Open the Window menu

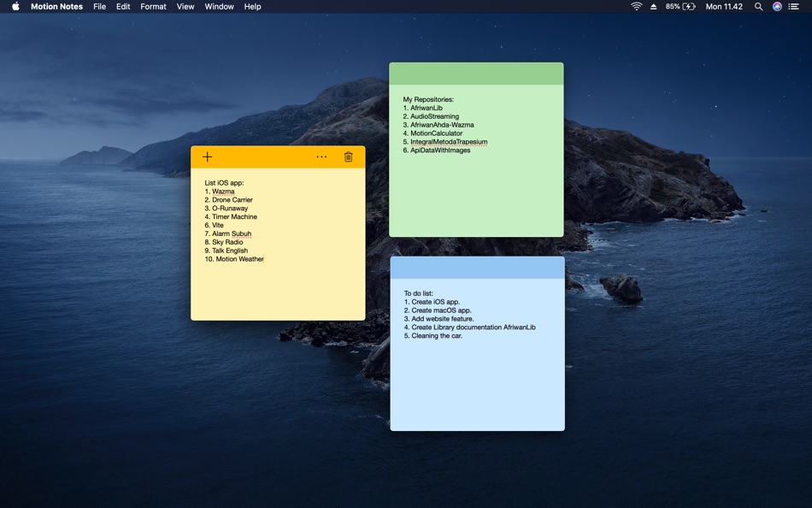click(219, 7)
